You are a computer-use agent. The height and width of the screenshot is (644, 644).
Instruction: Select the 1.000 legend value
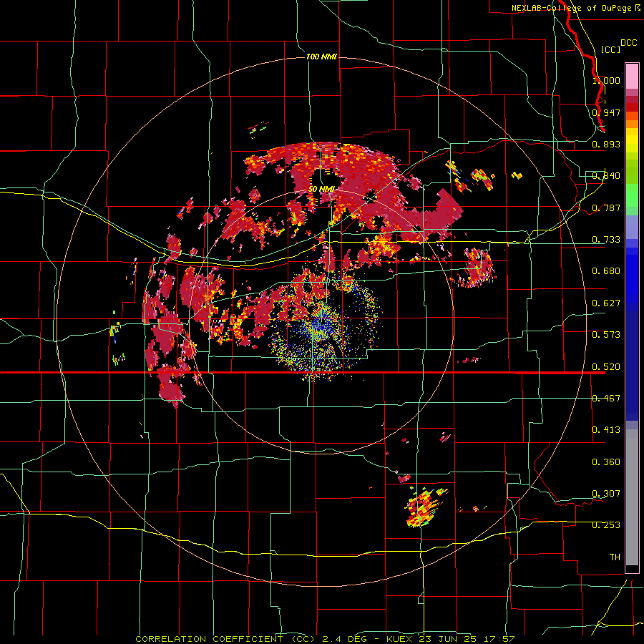606,80
